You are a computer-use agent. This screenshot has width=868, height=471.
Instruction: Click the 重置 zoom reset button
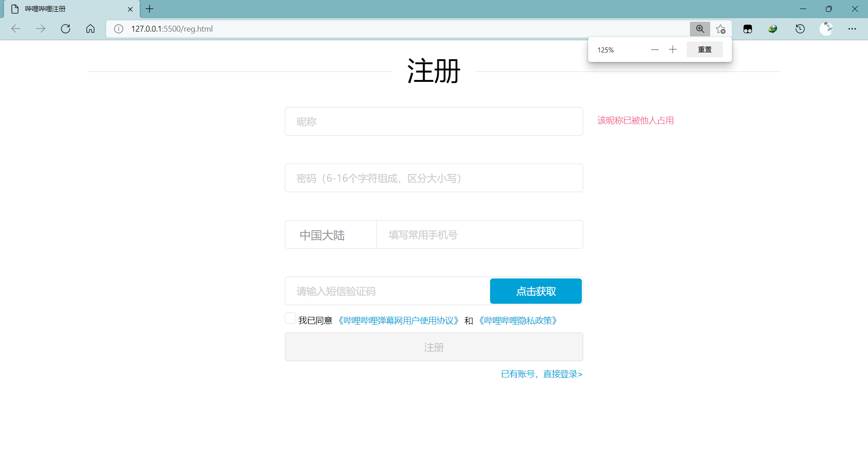pyautogui.click(x=705, y=50)
